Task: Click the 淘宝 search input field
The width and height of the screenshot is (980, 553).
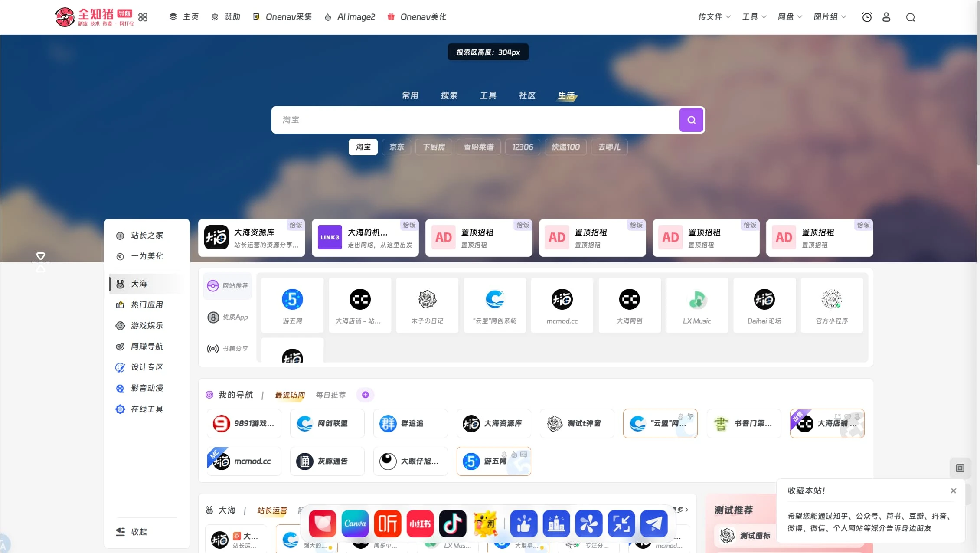Action: 475,120
